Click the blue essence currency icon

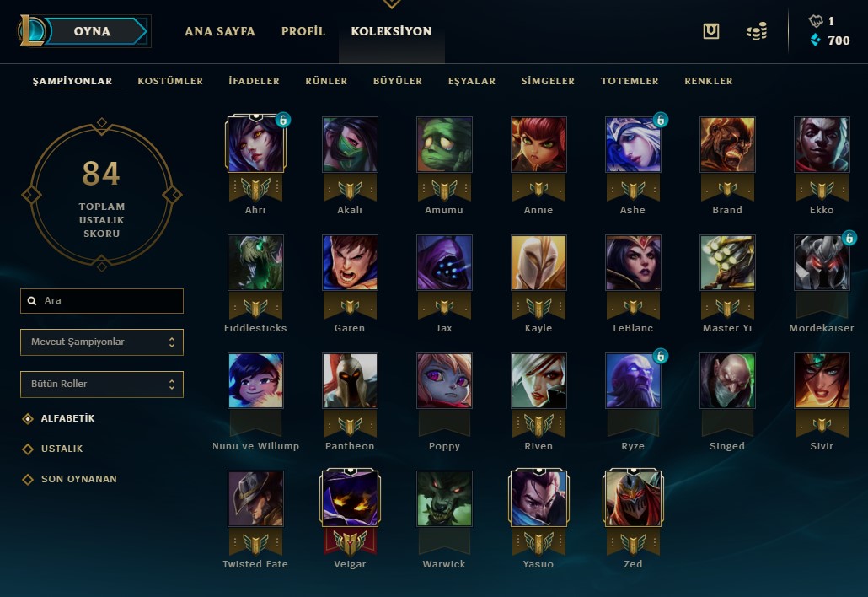click(x=816, y=40)
